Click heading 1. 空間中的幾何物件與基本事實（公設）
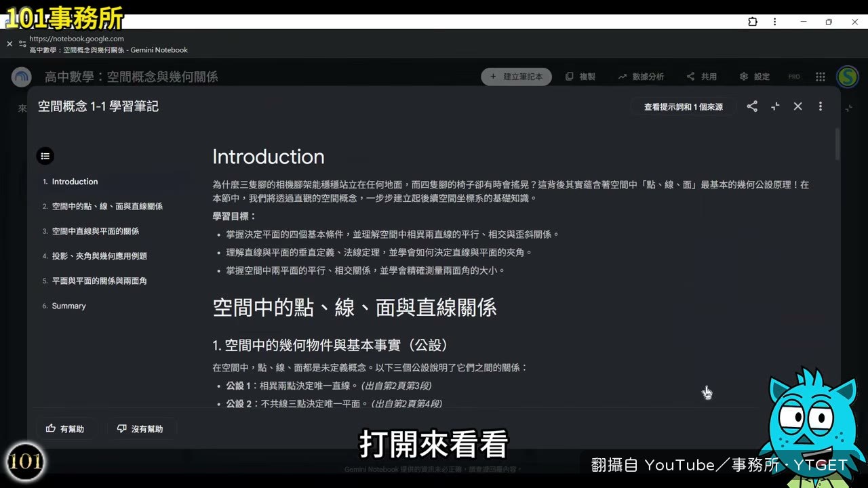Image resolution: width=868 pixels, height=488 pixels. pos(330,346)
